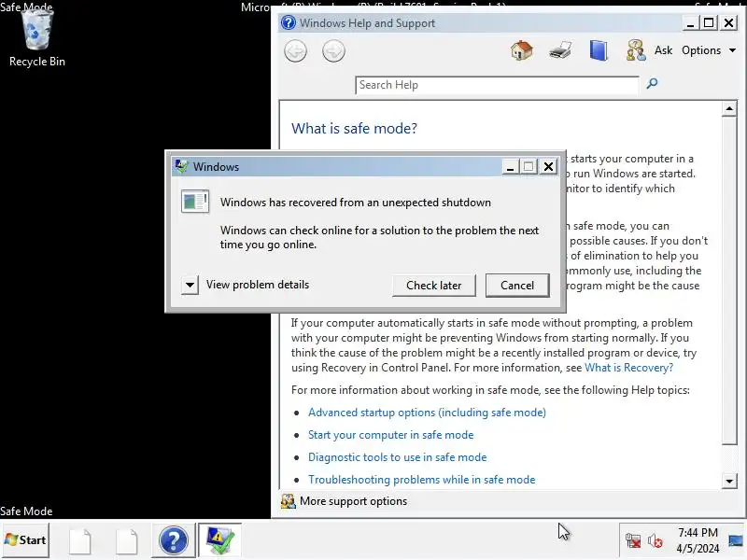Open Start your computer in safe mode link
Viewport: 747px width, 560px height.
tap(390, 435)
